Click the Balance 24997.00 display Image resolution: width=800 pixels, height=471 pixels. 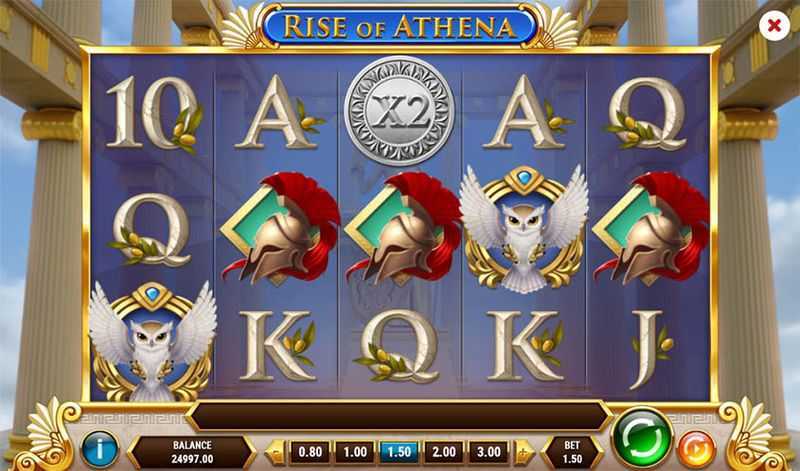192,452
